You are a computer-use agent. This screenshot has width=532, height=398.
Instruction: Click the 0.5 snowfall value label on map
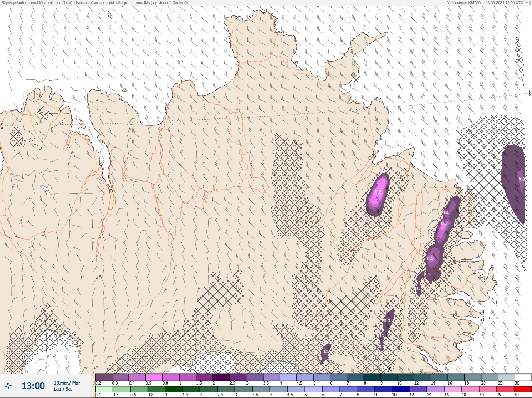tap(430, 258)
